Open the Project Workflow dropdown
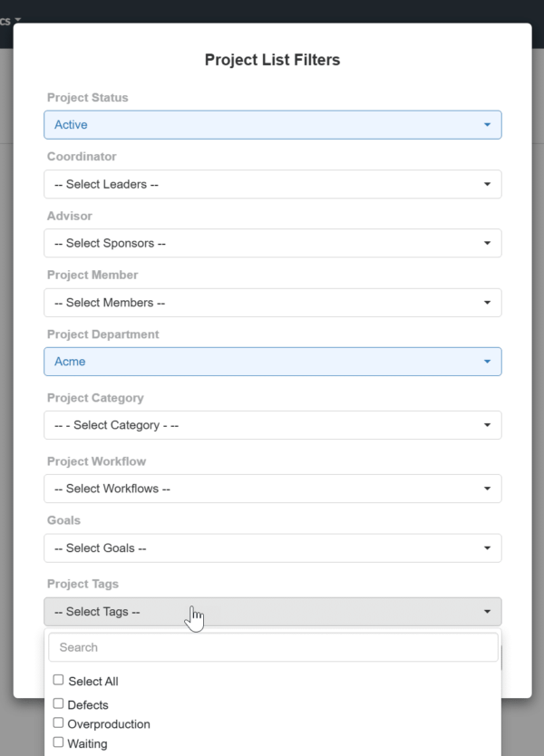The width and height of the screenshot is (544, 756). coord(272,489)
